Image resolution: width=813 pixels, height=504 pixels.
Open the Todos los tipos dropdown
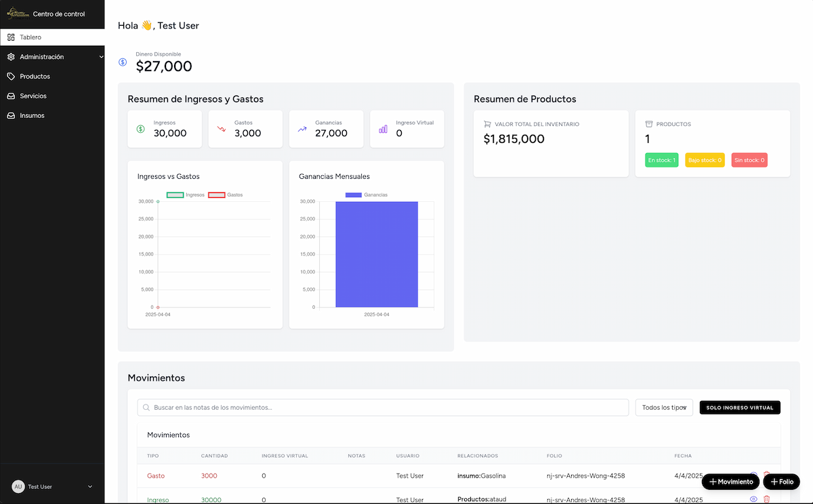click(x=664, y=408)
